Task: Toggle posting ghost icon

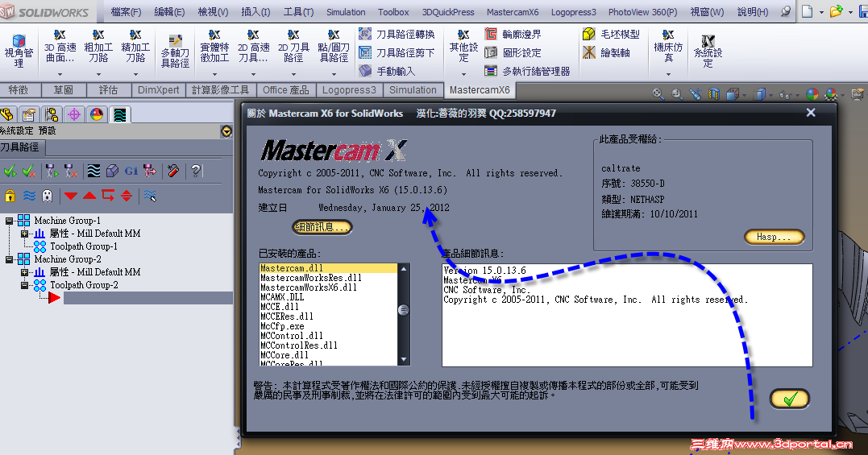Action: [x=48, y=195]
